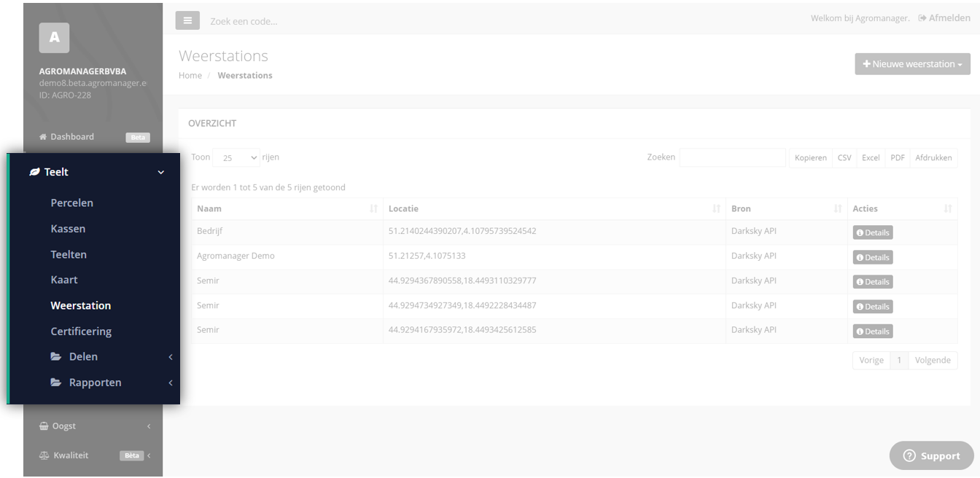Open Teelten in the sidebar
The image size is (980, 478).
tap(69, 254)
